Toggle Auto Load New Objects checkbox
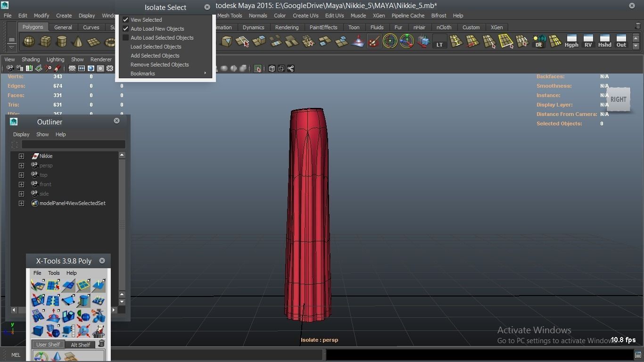The height and width of the screenshot is (362, 644). click(x=126, y=29)
